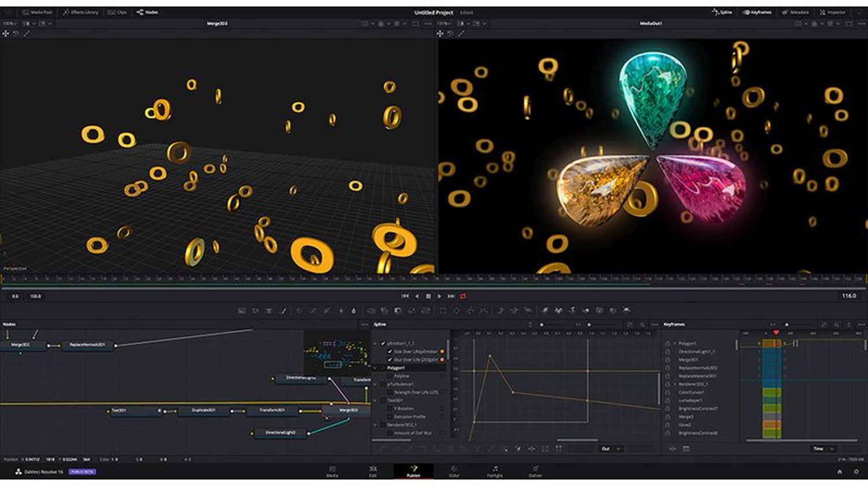This screenshot has height=486, width=868.
Task: Toggle the Keyframes panel button
Action: [757, 12]
